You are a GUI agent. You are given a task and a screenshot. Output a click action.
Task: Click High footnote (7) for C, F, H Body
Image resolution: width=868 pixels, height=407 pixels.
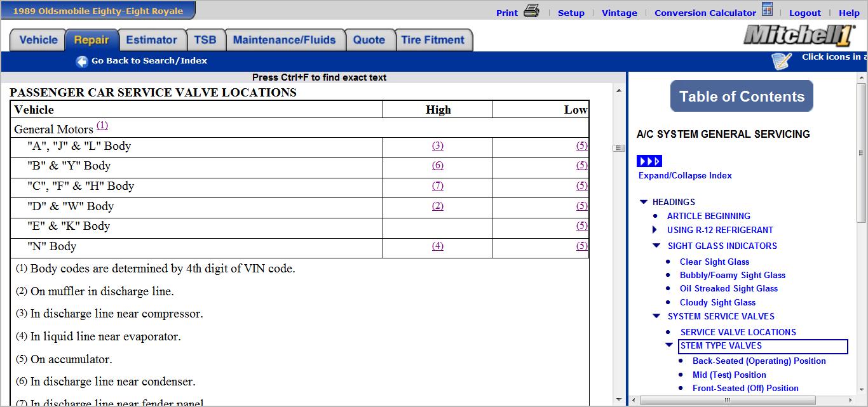tap(438, 186)
